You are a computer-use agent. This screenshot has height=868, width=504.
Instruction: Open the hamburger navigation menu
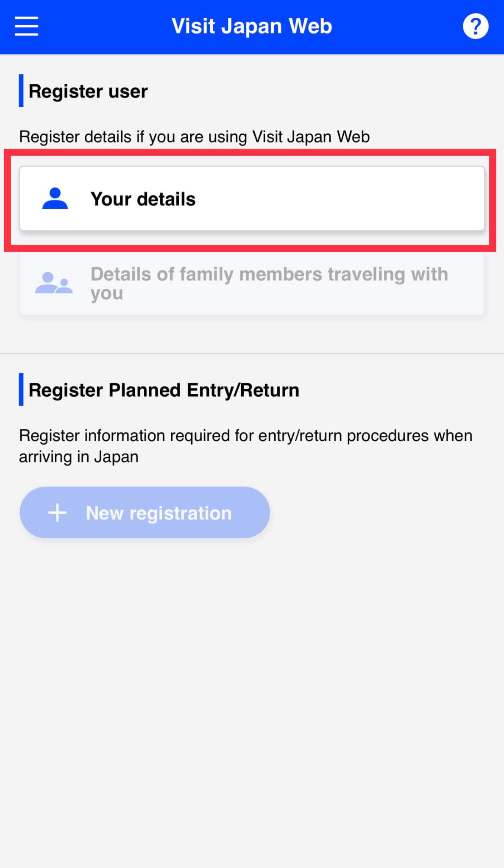click(26, 26)
